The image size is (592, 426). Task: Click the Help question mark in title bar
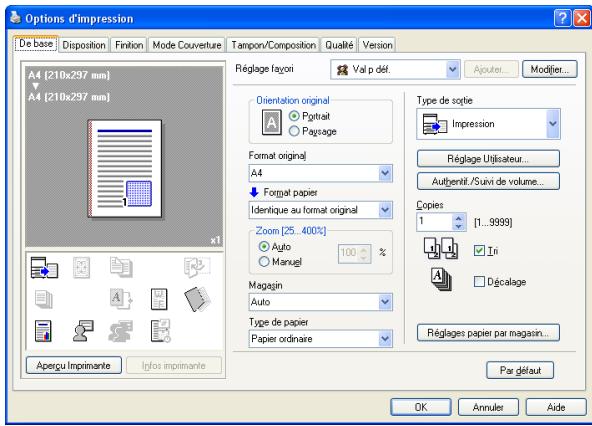click(562, 18)
